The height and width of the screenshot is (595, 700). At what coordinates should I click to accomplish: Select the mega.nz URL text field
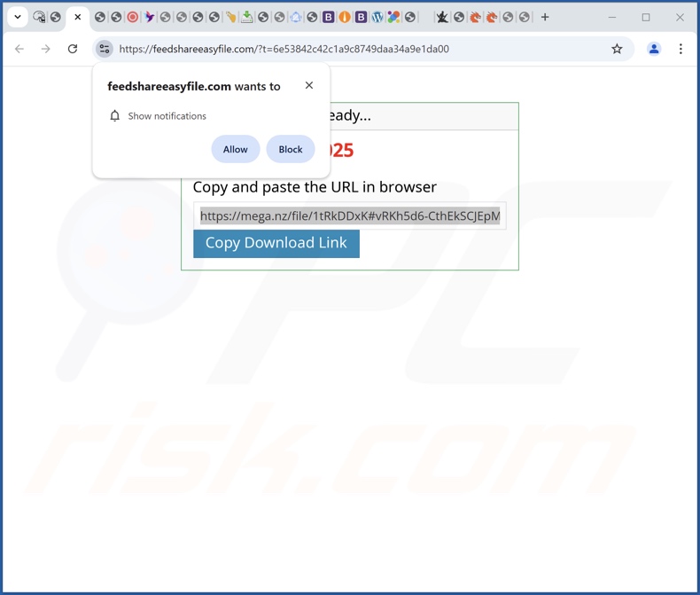pyautogui.click(x=350, y=216)
